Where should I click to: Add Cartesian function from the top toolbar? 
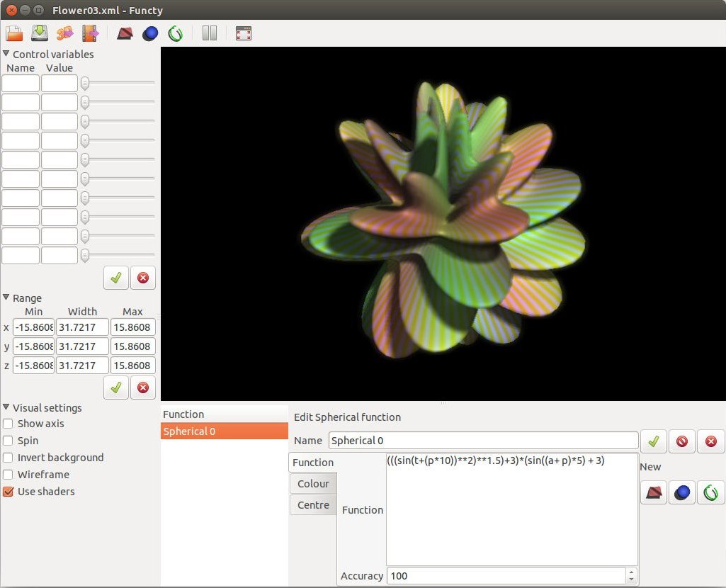(125, 33)
